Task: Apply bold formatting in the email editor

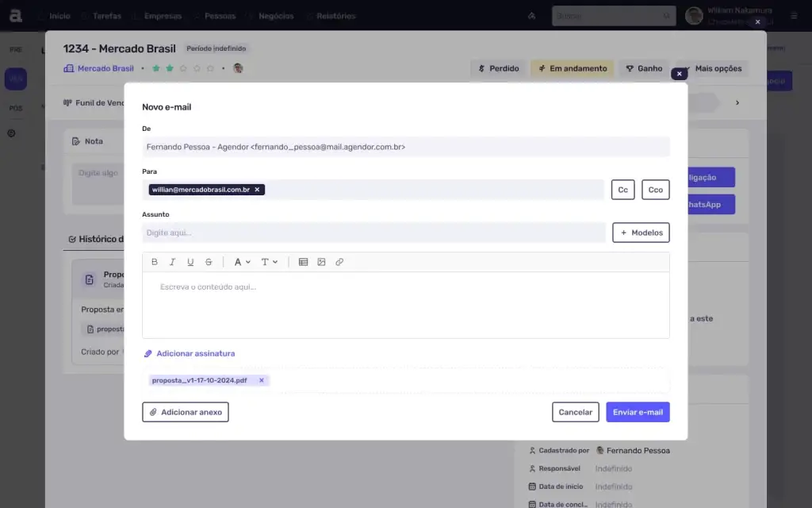Action: (x=155, y=262)
